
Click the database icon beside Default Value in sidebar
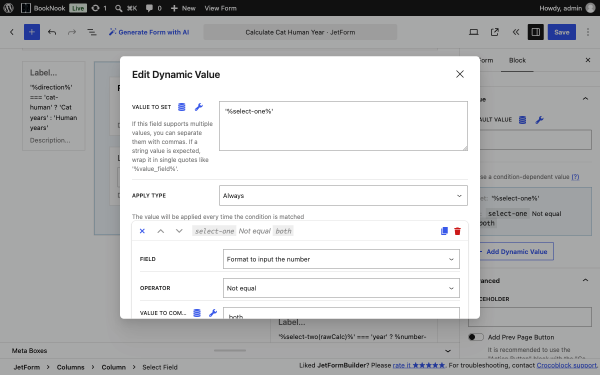tap(522, 120)
